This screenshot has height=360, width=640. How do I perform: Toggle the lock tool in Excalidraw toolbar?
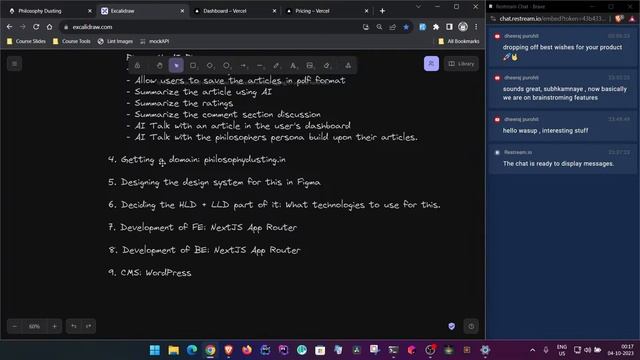point(138,65)
